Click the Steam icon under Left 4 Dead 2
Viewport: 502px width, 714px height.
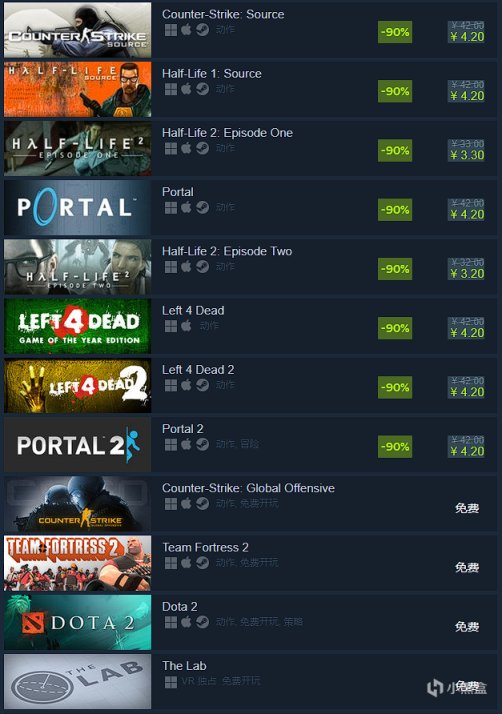pyautogui.click(x=203, y=385)
